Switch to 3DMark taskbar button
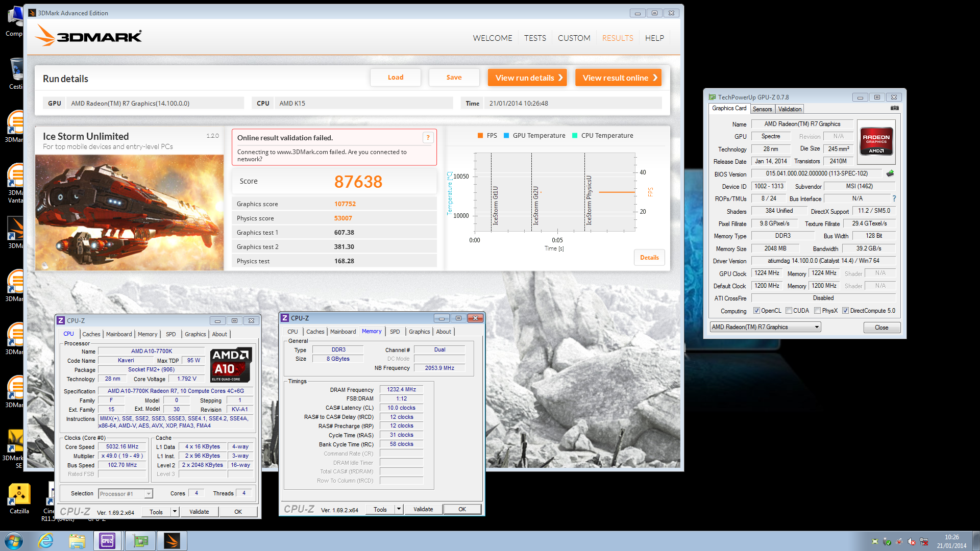 tap(172, 541)
